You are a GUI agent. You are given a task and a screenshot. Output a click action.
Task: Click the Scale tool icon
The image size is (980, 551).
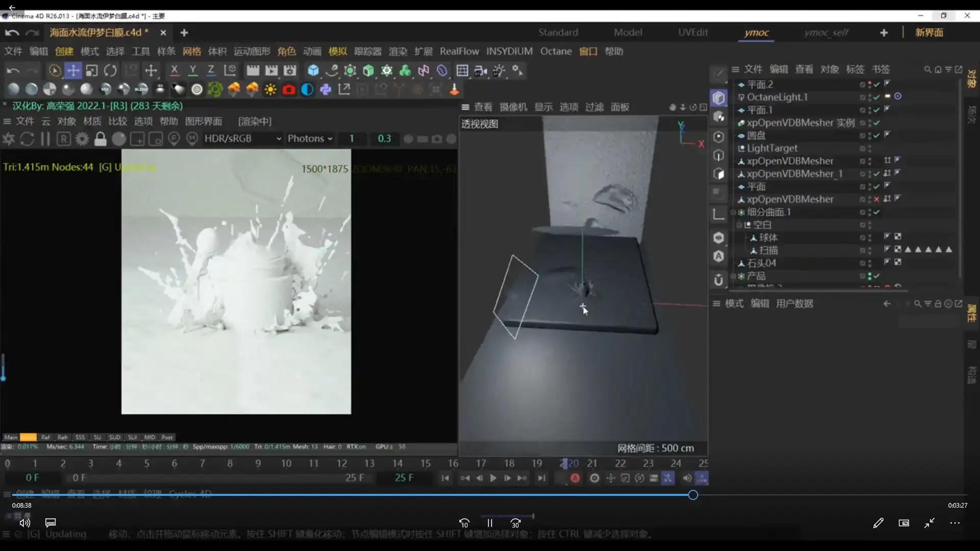pos(92,70)
